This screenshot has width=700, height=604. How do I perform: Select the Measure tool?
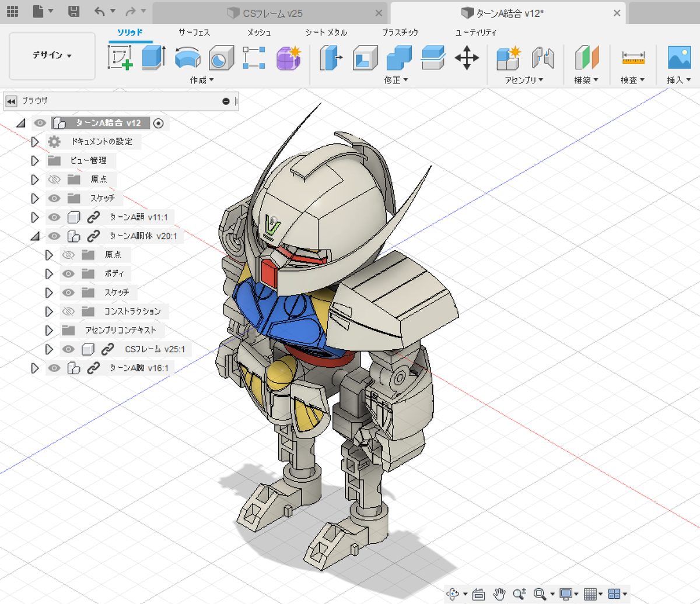(x=633, y=58)
